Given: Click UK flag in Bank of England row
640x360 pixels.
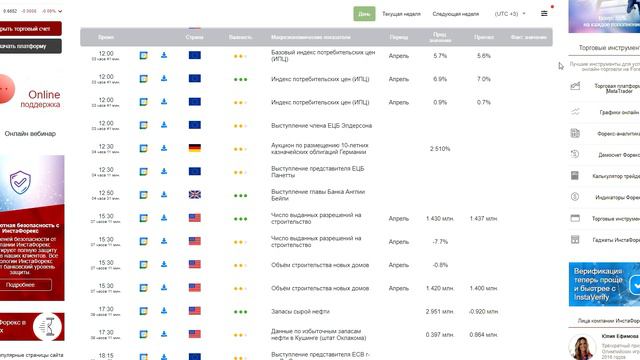Looking at the screenshot, I should pyautogui.click(x=195, y=195).
